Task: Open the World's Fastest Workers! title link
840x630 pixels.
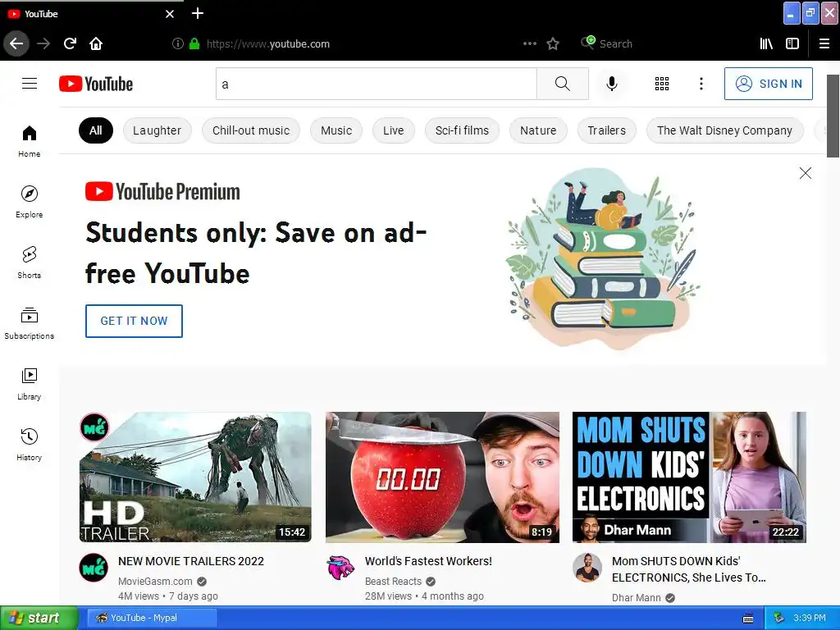Action: pyautogui.click(x=428, y=561)
